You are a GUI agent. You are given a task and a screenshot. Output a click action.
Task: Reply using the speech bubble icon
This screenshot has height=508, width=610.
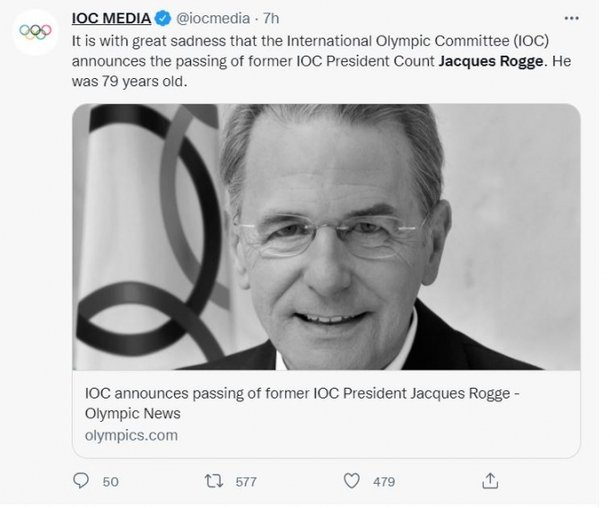[80, 481]
